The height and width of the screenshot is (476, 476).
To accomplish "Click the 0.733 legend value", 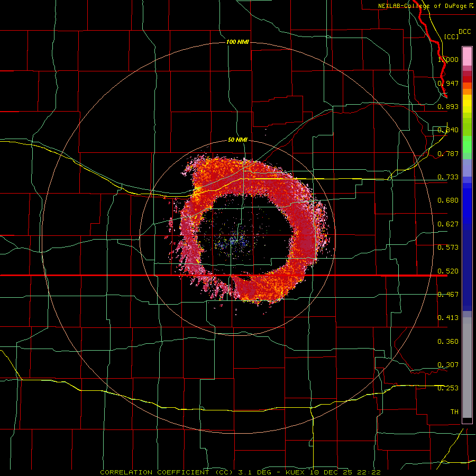I will click(448, 177).
